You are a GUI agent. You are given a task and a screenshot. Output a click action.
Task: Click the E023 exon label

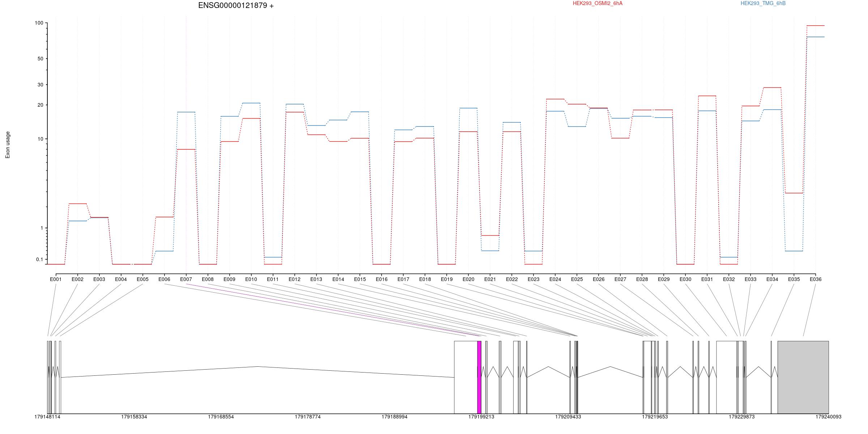point(533,279)
